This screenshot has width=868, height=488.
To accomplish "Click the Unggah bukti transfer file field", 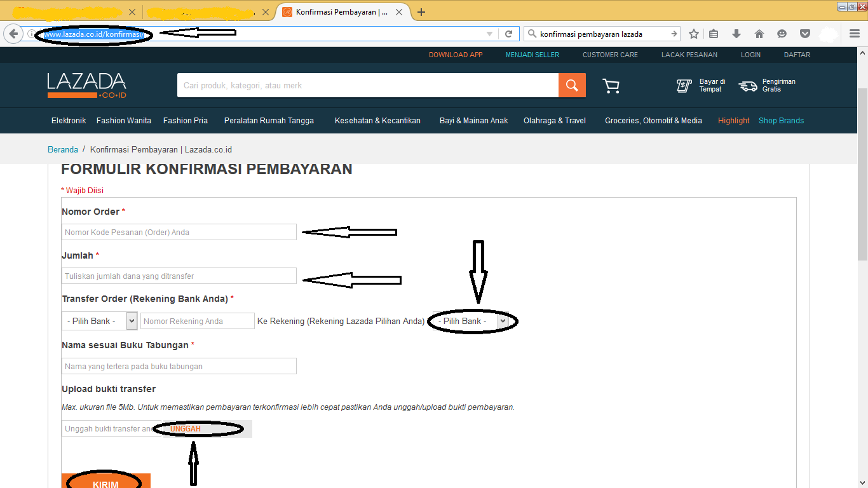I will (112, 429).
